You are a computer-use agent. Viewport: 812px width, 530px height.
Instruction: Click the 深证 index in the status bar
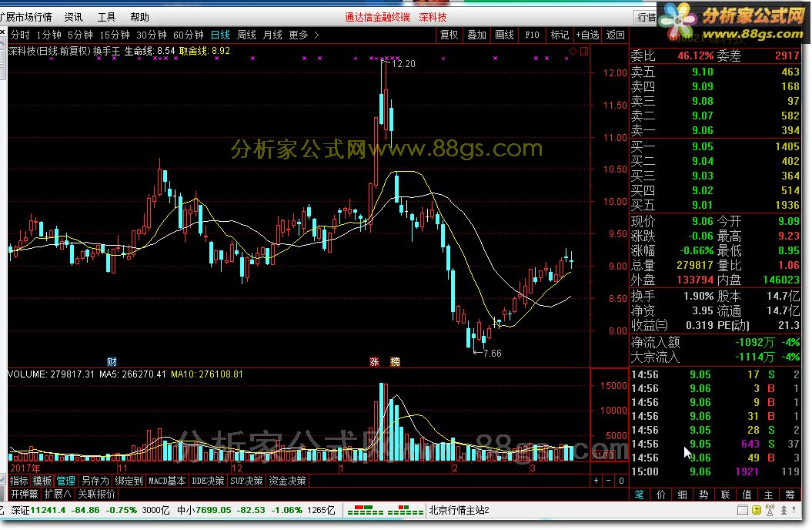(90, 510)
